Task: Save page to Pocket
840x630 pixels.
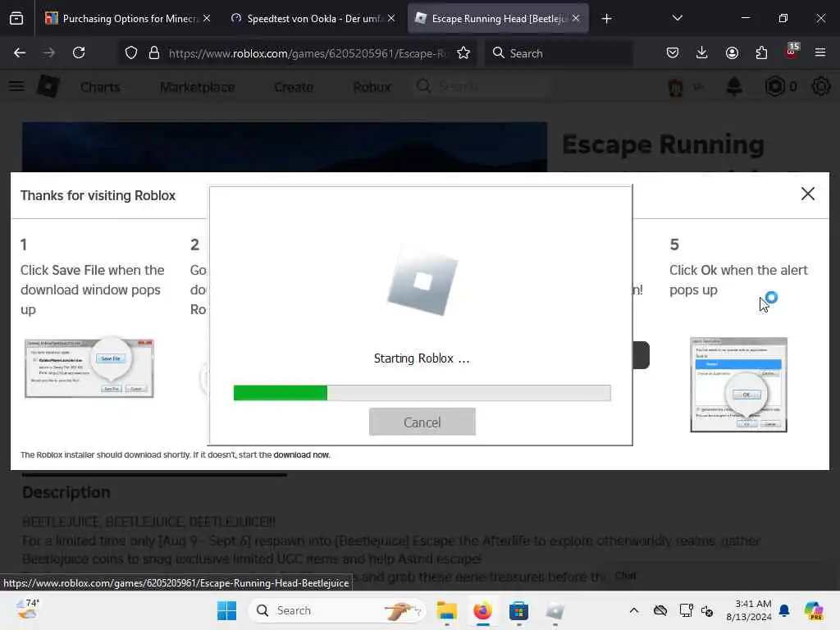Action: (x=673, y=52)
